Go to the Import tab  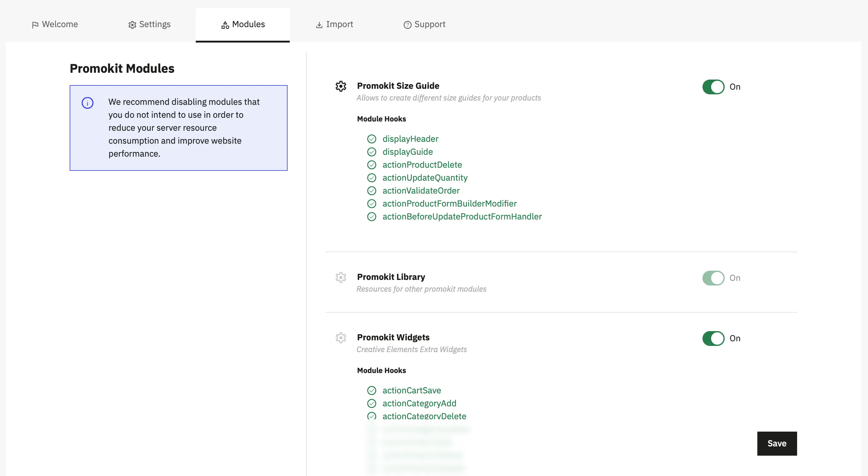click(x=334, y=24)
